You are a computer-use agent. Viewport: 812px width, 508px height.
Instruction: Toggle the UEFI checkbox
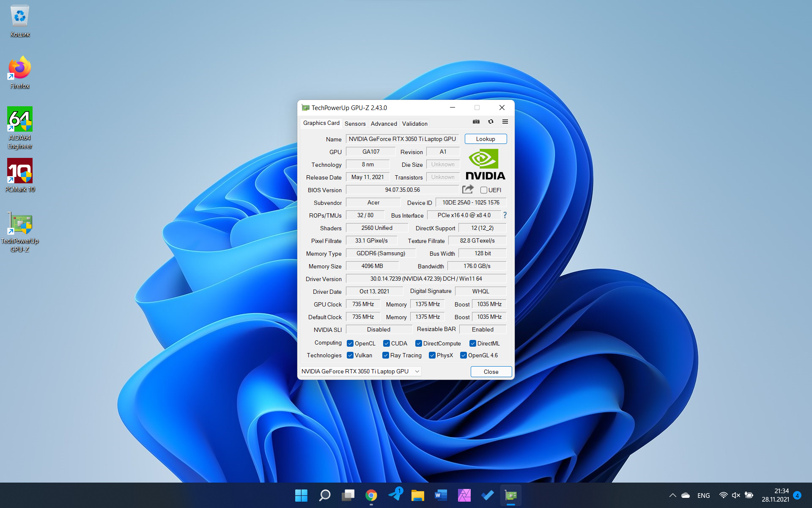pos(484,190)
